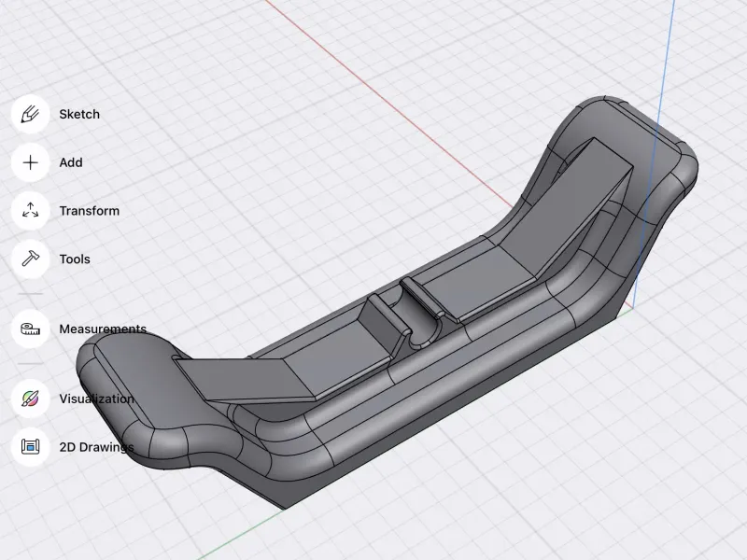Select the Measurements menu label
This screenshot has height=560, width=747.
[x=103, y=329]
